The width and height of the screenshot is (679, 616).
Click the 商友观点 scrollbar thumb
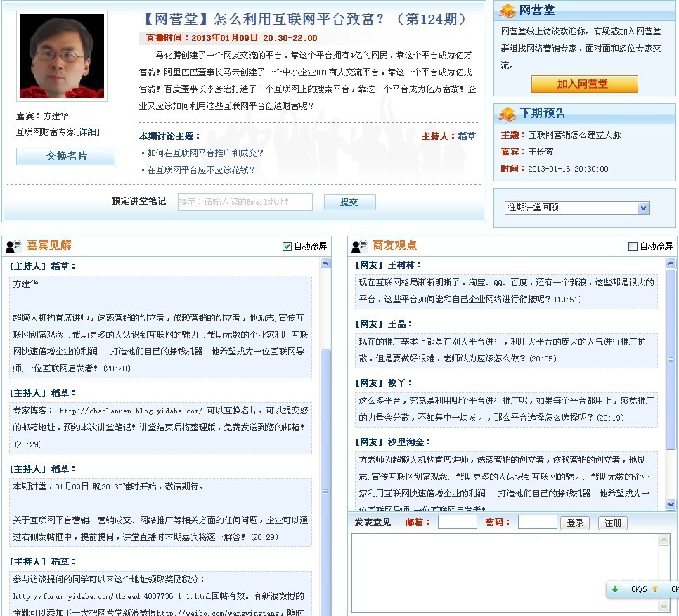click(671, 359)
